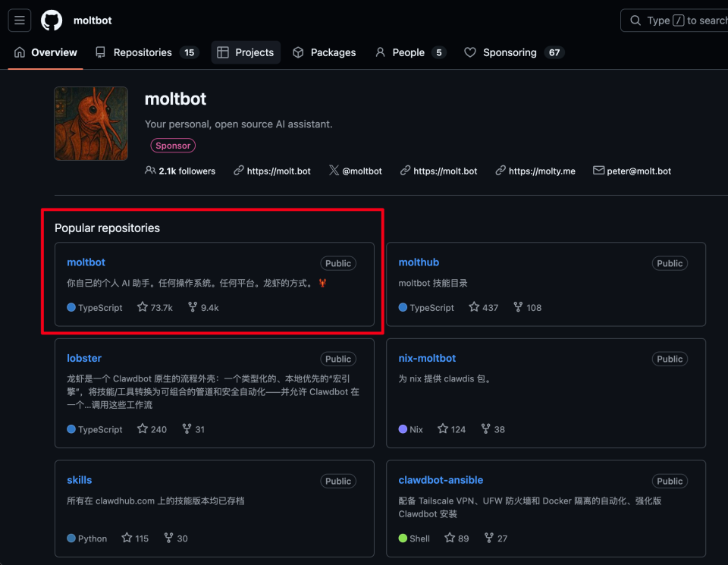Open the Overview tab
This screenshot has width=728, height=565.
coord(45,52)
